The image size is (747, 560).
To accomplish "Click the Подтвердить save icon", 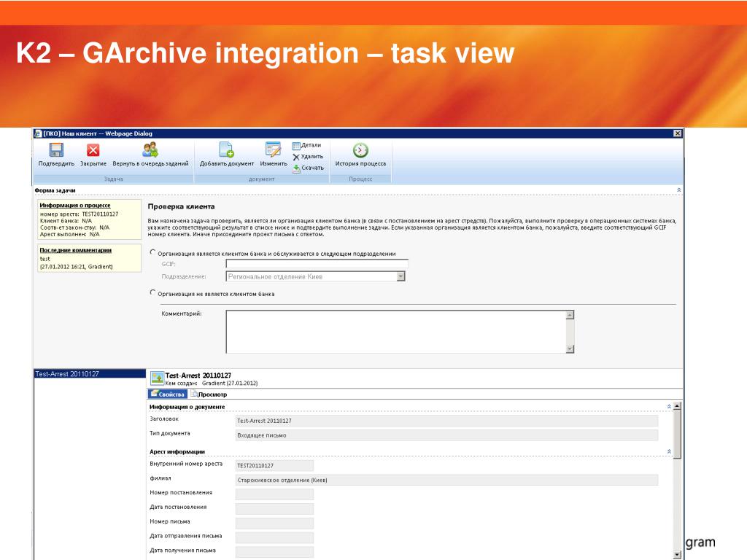I will tap(56, 150).
